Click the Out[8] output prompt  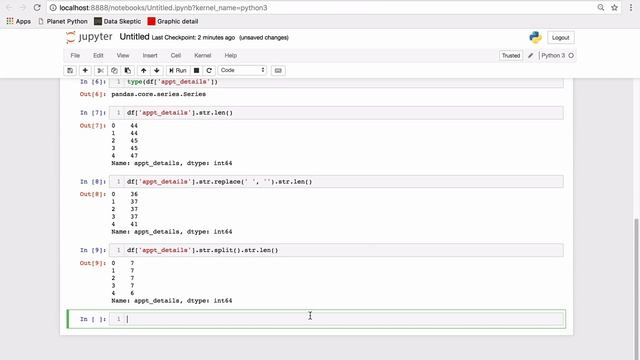pos(93,194)
